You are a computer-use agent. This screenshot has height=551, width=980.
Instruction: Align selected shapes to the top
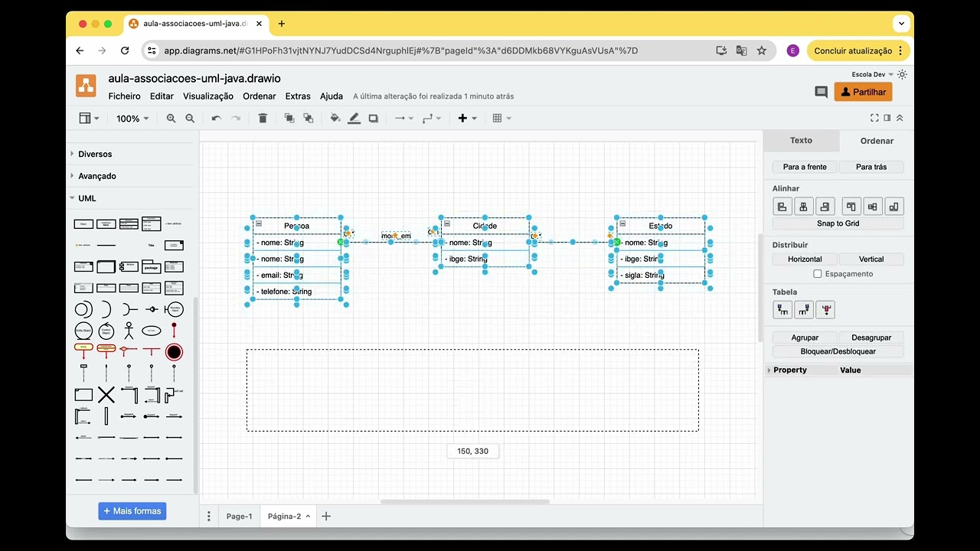[x=851, y=207]
